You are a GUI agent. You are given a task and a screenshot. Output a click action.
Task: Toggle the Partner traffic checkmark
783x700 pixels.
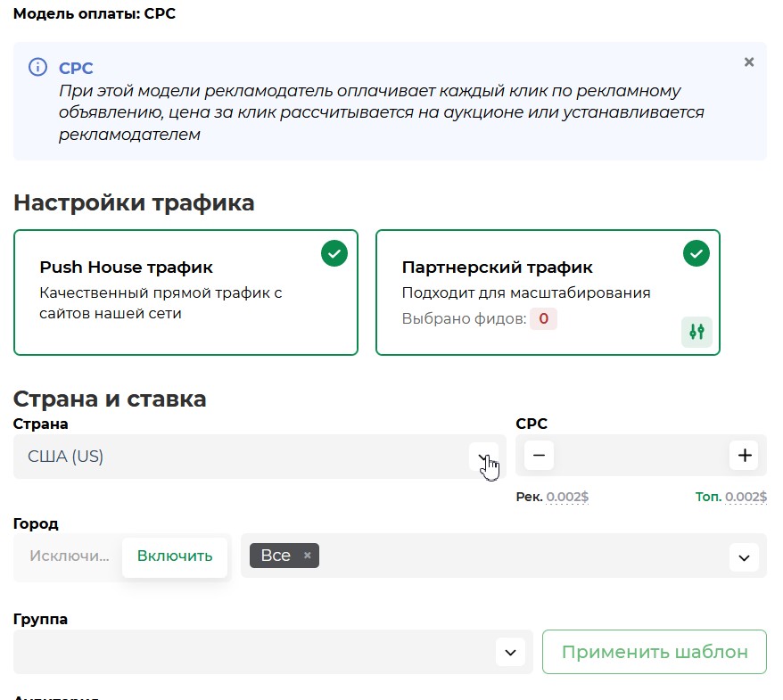tap(696, 254)
